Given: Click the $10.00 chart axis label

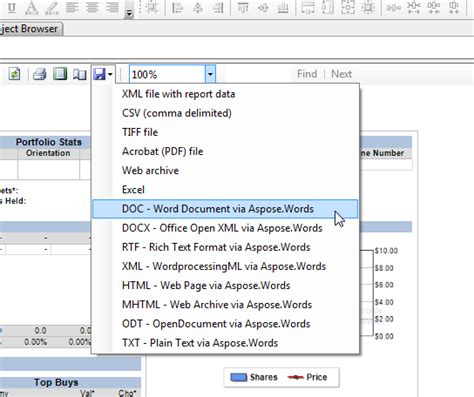Looking at the screenshot, I should 386,251.
